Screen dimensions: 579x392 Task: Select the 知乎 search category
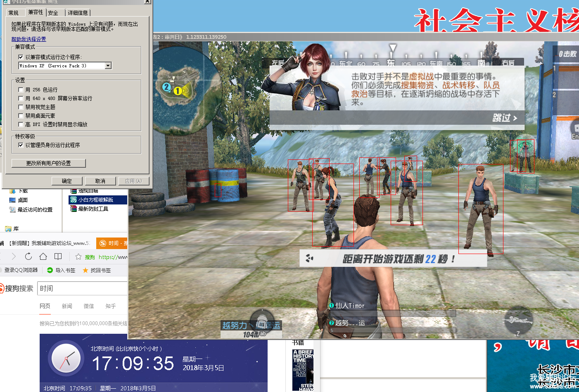(111, 306)
